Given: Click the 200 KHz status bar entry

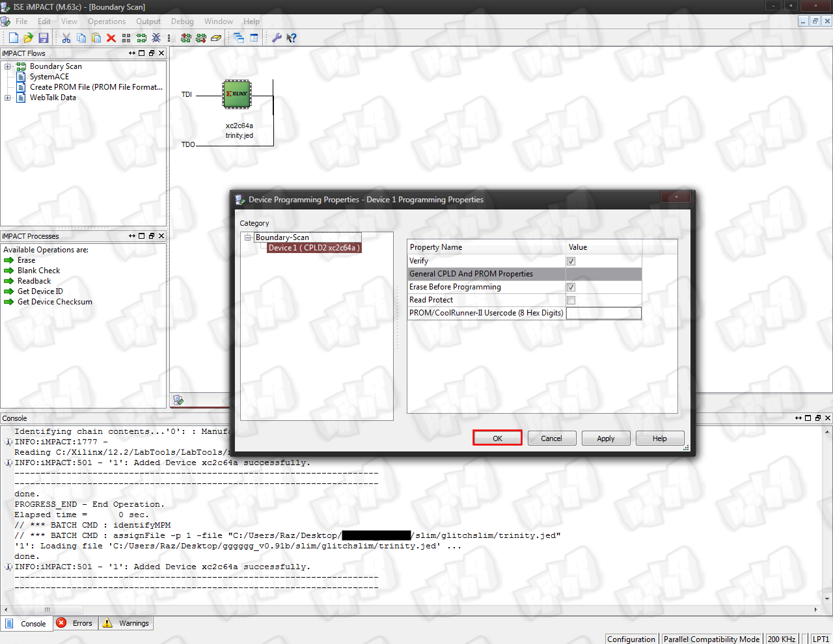Looking at the screenshot, I should [782, 639].
